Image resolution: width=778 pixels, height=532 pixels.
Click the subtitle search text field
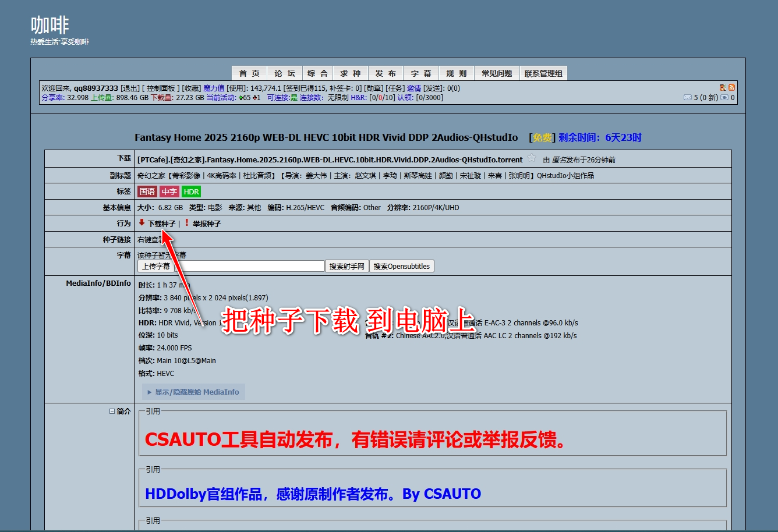pos(250,266)
